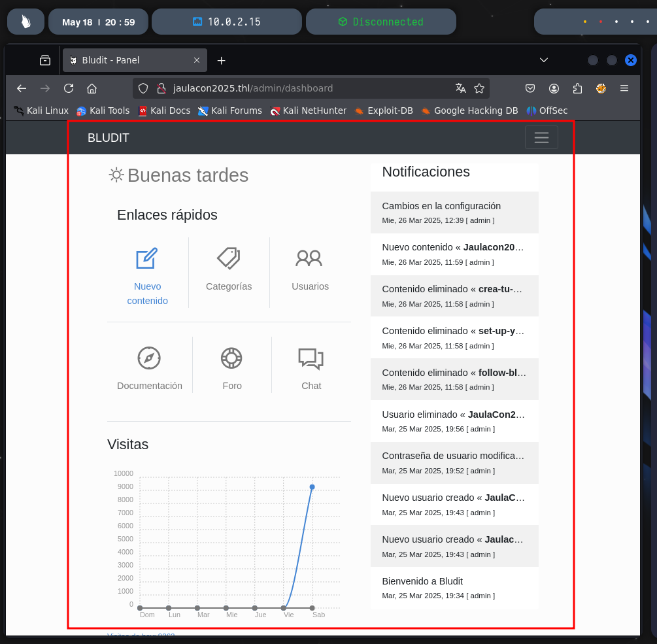Image resolution: width=657 pixels, height=644 pixels.
Task: Open the Usuarios people icon
Action: 309,258
